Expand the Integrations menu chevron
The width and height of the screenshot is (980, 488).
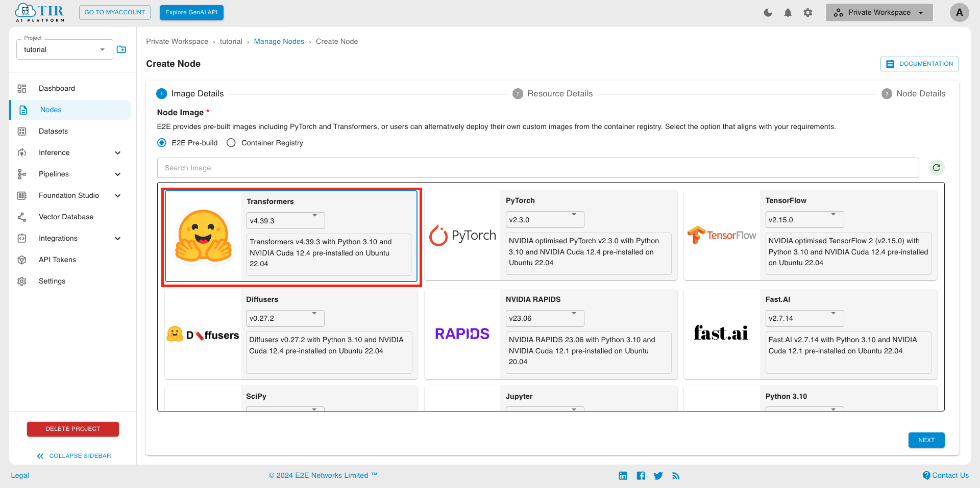pyautogui.click(x=118, y=238)
